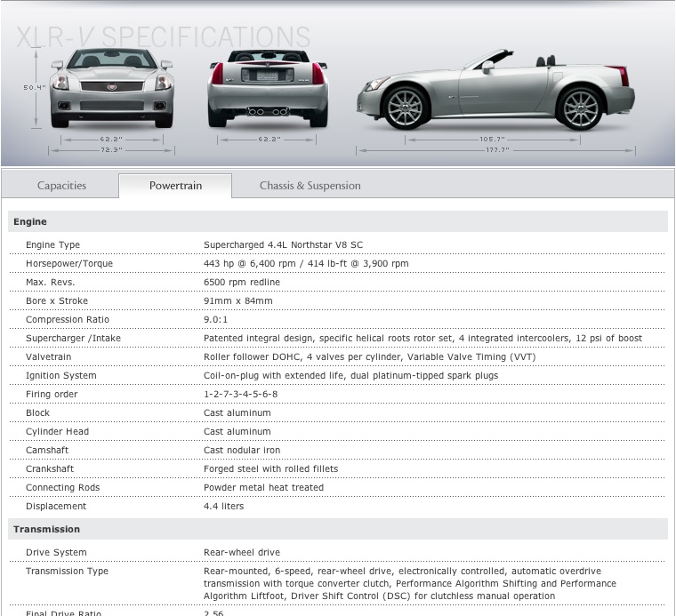Screen dimensions: 676x616
Task: Select the Powder metal heat treated value
Action: click(x=263, y=487)
